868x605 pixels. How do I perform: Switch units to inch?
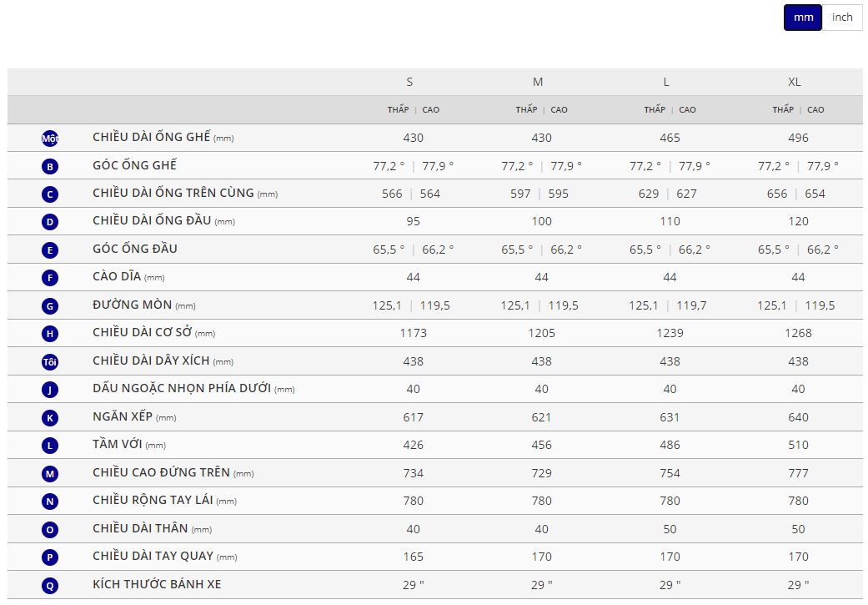[x=842, y=18]
